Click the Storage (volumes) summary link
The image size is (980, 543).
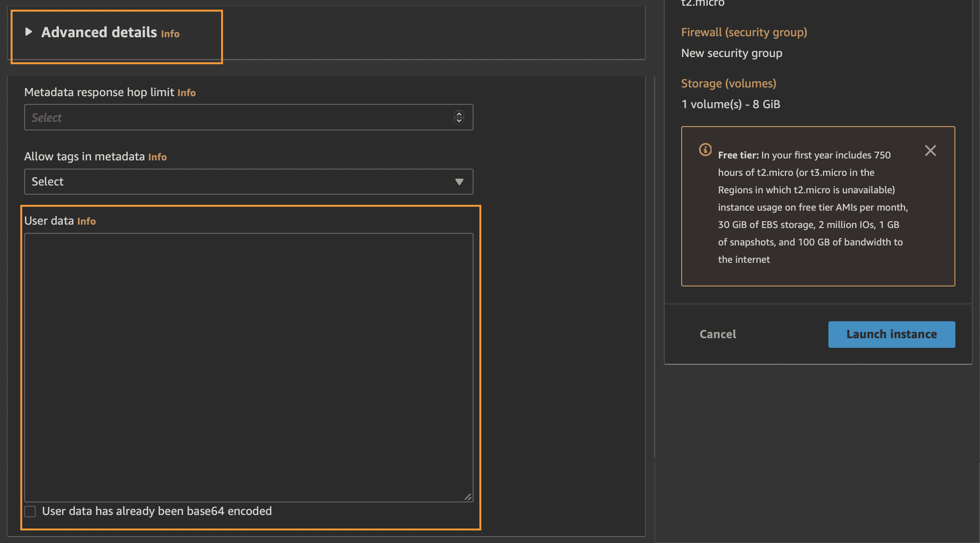point(728,84)
